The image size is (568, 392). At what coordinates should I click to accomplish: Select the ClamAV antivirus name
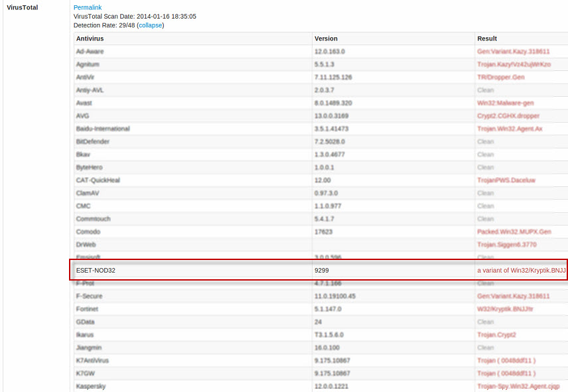88,193
